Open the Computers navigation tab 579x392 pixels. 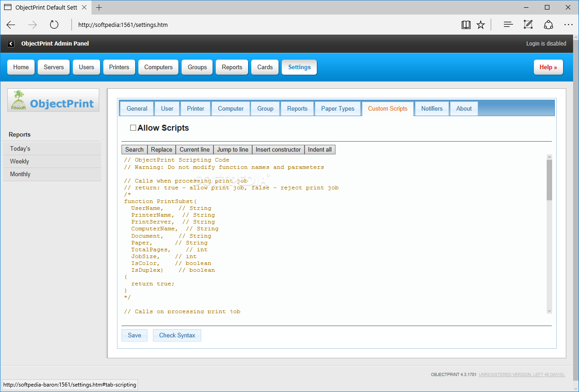coord(158,67)
